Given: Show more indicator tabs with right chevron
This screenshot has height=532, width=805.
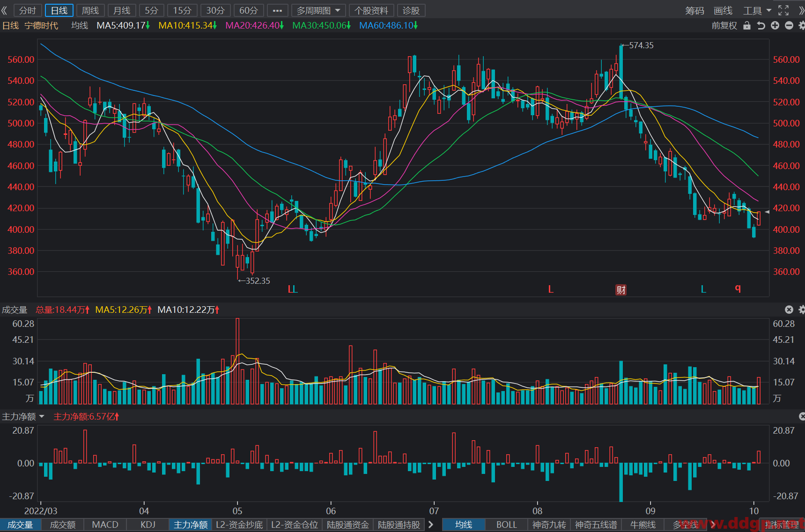Looking at the screenshot, I should pyautogui.click(x=431, y=525).
